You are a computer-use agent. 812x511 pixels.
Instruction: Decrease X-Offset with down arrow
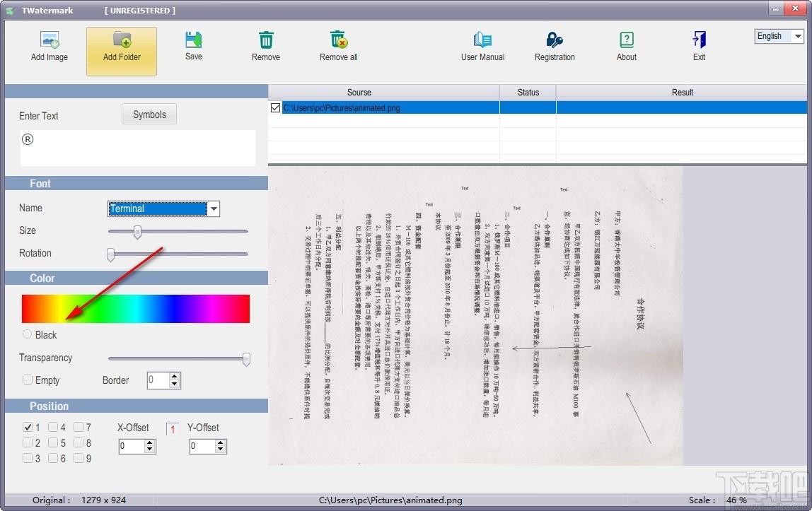point(150,450)
